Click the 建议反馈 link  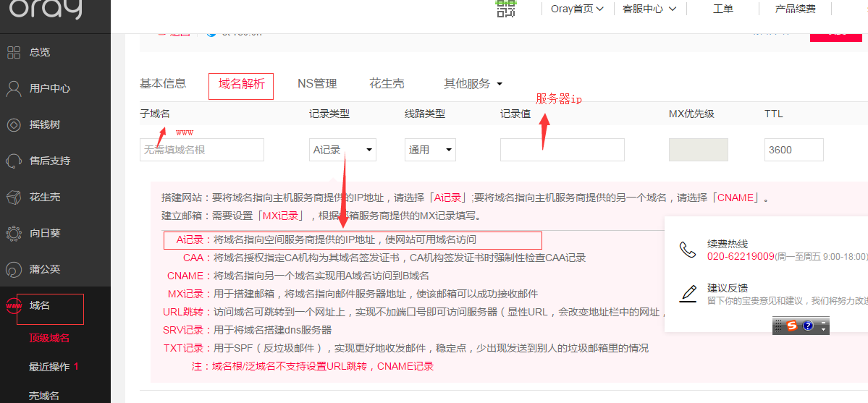pyautogui.click(x=728, y=288)
